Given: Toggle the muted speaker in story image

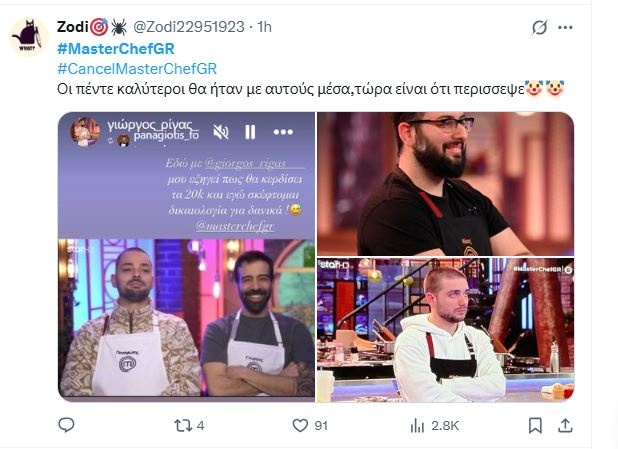Looking at the screenshot, I should coord(221,132).
